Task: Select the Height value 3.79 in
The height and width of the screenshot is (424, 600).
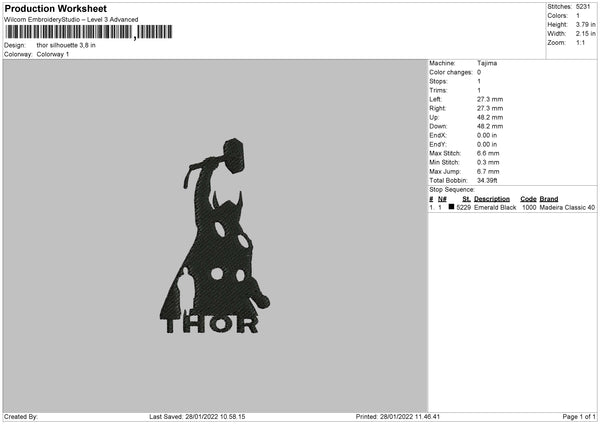Action: [x=585, y=24]
